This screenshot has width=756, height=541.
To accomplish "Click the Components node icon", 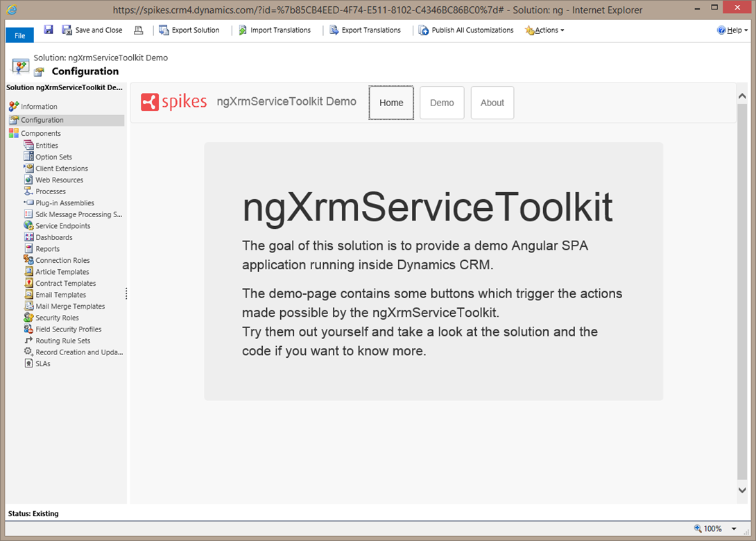I will pos(13,133).
